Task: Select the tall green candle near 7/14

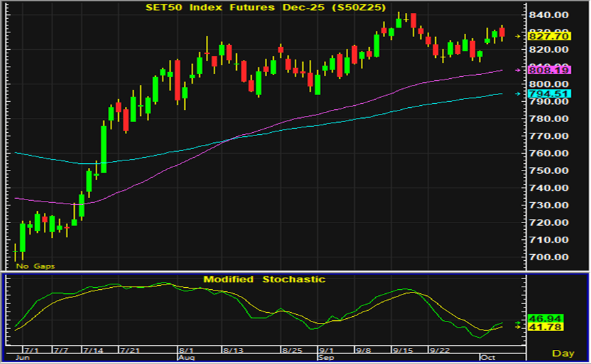Action: tap(104, 148)
